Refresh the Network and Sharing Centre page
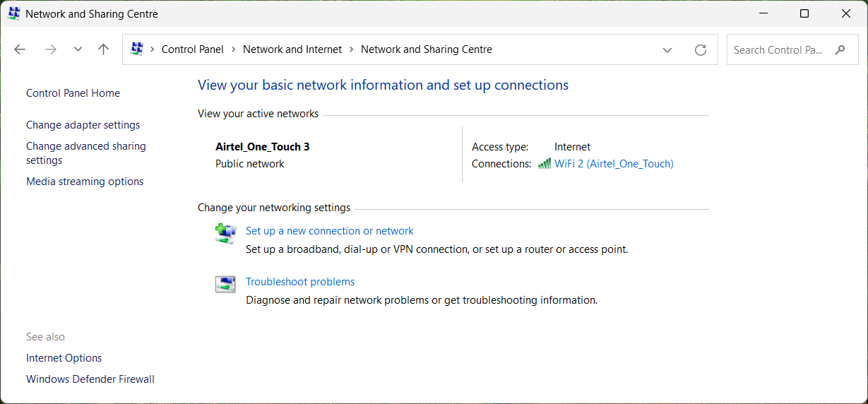The width and height of the screenshot is (868, 404). [700, 49]
